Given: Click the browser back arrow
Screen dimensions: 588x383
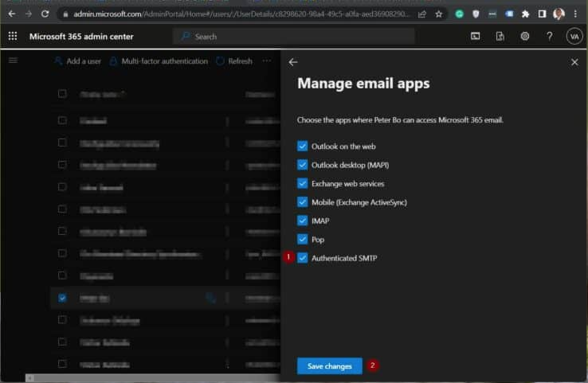Looking at the screenshot, I should 12,14.
